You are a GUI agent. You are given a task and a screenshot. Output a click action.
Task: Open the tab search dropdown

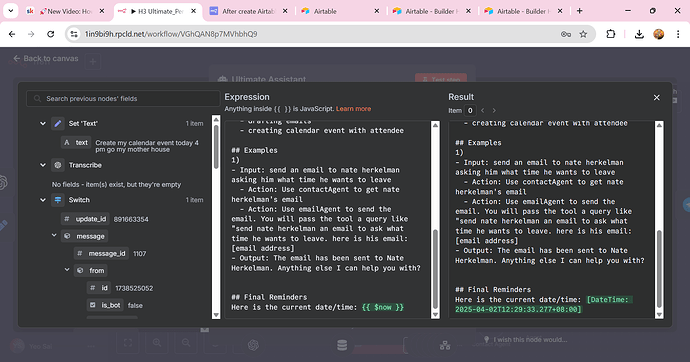tap(11, 11)
